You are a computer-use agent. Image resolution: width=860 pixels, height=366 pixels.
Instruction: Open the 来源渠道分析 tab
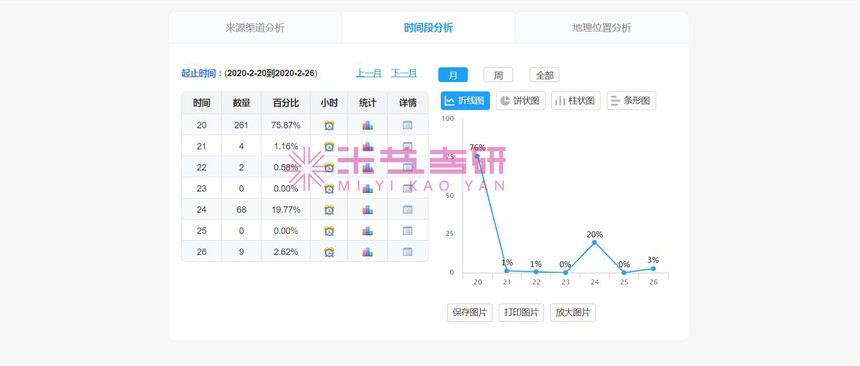click(255, 27)
